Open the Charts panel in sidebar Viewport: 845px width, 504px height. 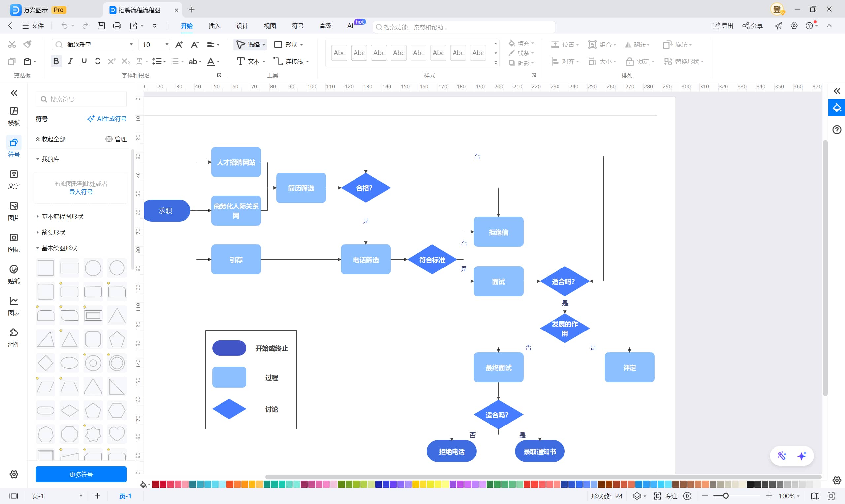14,306
